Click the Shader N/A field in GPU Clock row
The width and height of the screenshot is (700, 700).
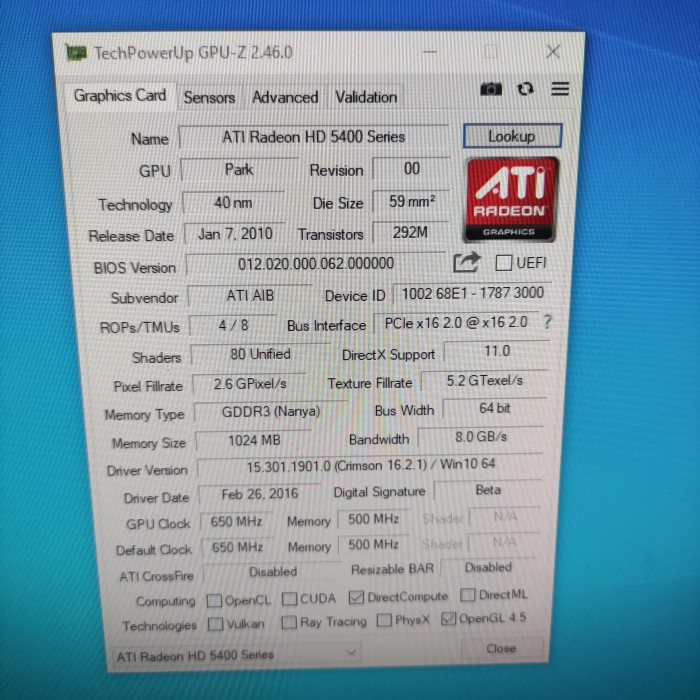(504, 517)
